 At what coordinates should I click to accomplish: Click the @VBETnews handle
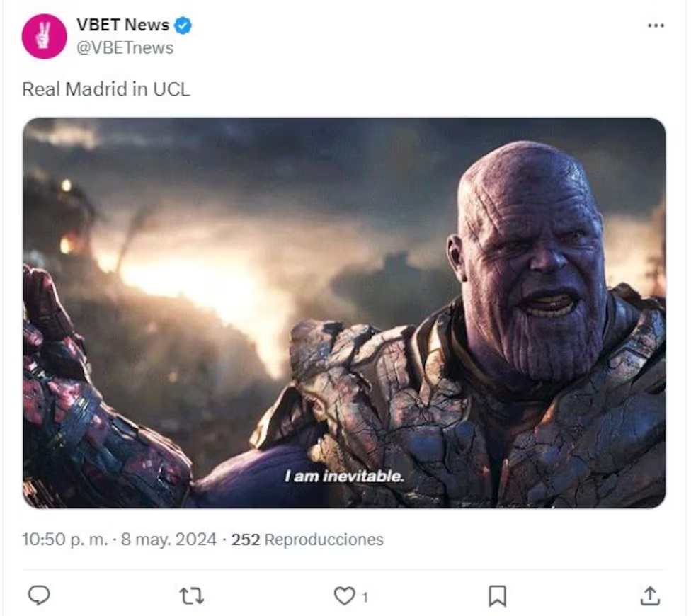tap(125, 48)
